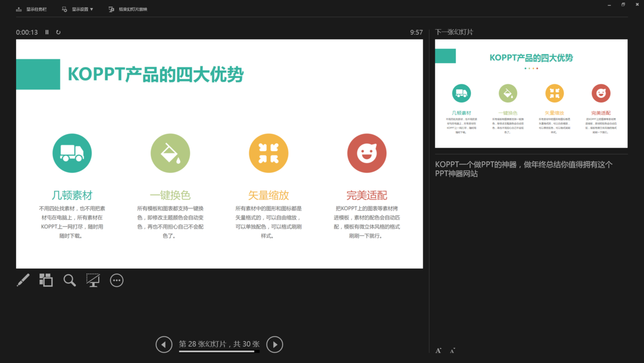This screenshot has width=644, height=363.
Task: Click the 矢量缩放 heading on the current slide
Action: tap(269, 195)
